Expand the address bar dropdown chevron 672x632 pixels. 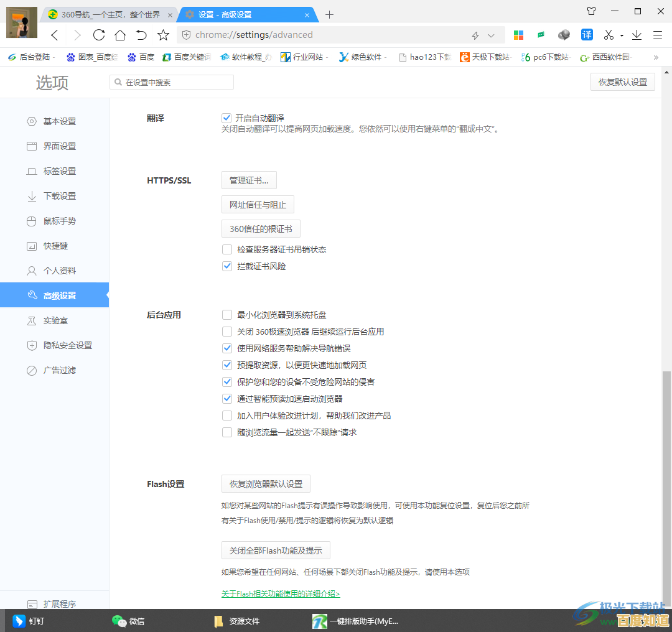tap(492, 35)
